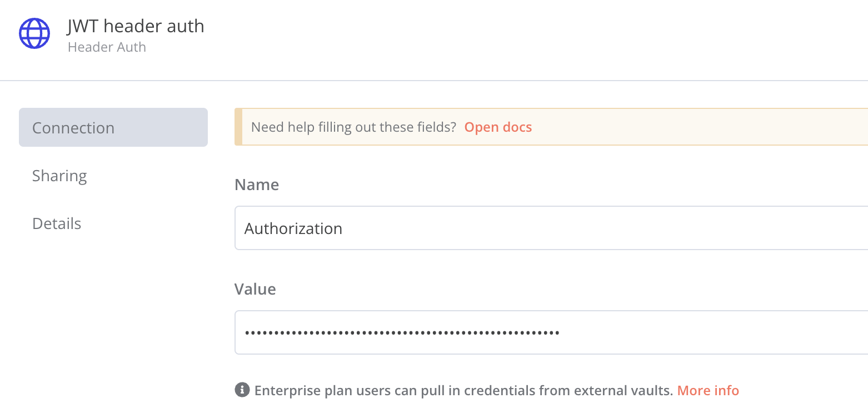Image resolution: width=868 pixels, height=418 pixels.
Task: Open docs link in the help banner
Action: pyautogui.click(x=498, y=127)
